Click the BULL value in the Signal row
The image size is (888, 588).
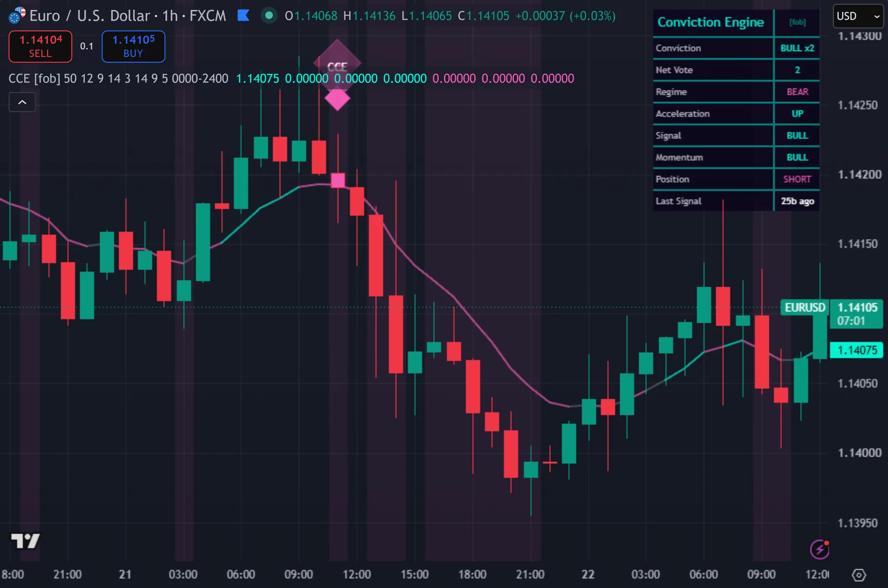pos(797,135)
